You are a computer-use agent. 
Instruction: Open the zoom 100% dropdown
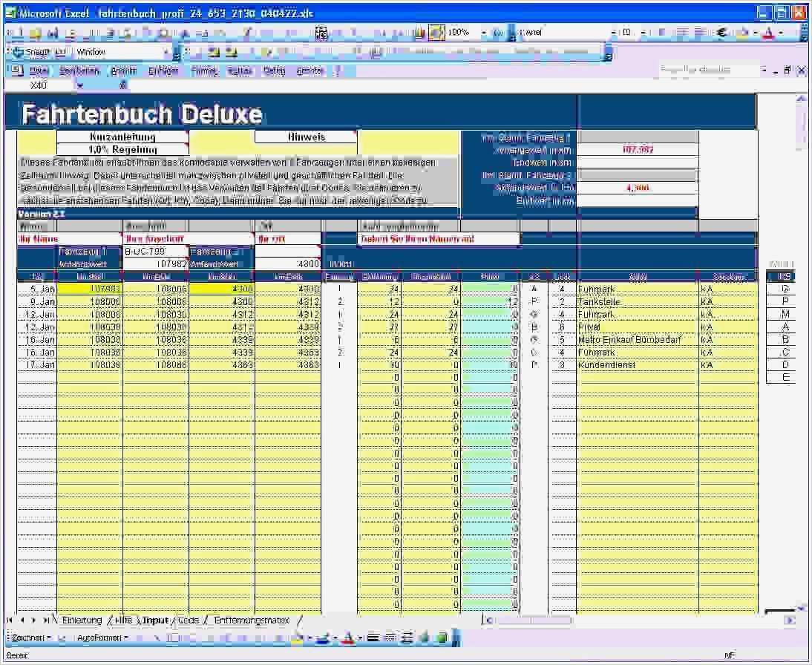click(484, 33)
